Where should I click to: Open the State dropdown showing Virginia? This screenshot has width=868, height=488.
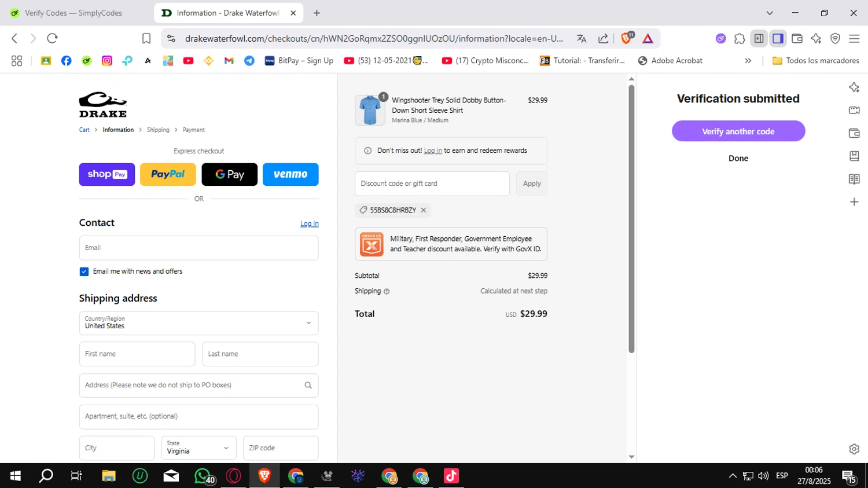coord(198,448)
